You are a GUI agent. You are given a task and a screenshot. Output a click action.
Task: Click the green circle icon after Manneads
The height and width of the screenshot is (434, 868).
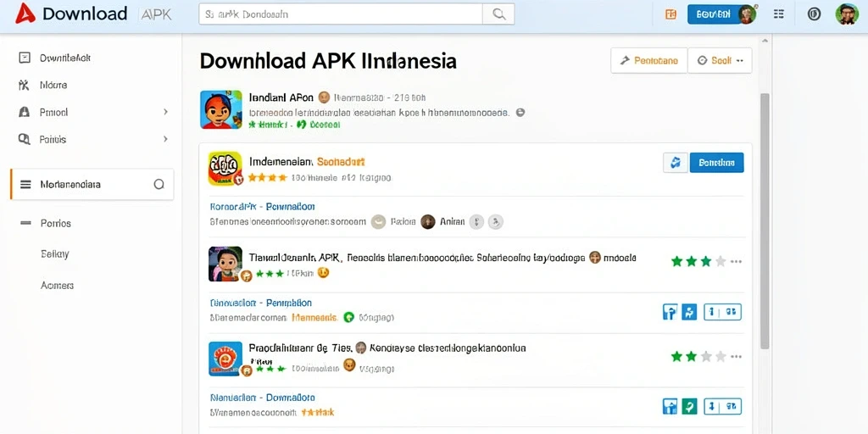(x=348, y=317)
